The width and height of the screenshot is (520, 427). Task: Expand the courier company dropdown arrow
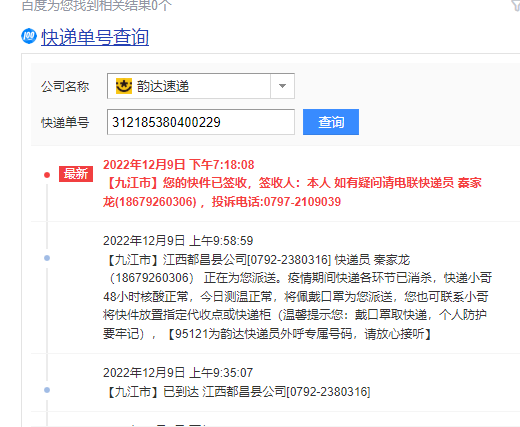pyautogui.click(x=282, y=86)
